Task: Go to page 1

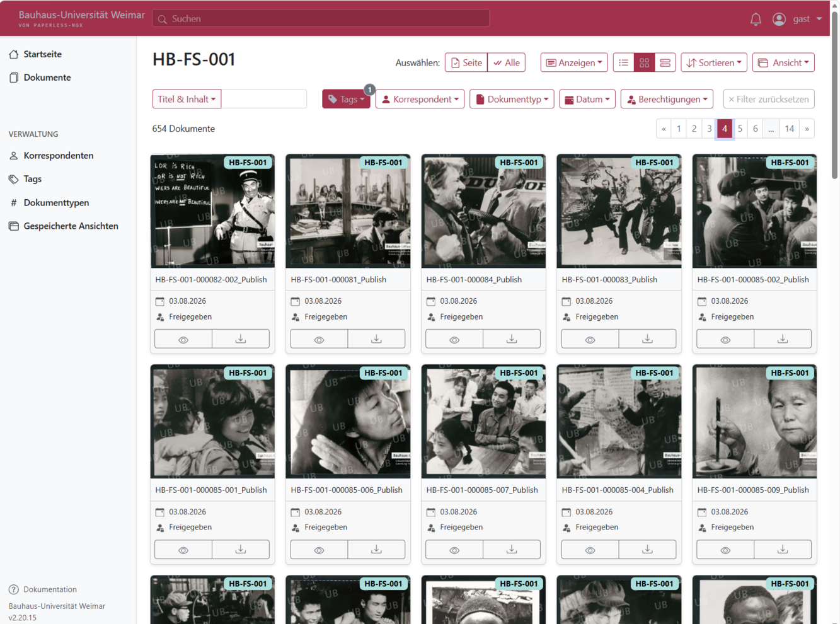Action: click(x=679, y=129)
